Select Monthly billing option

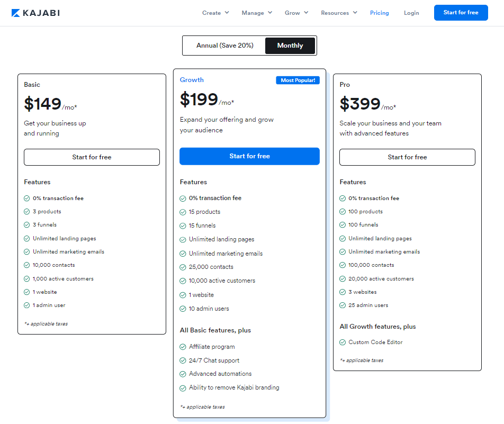[x=290, y=46]
